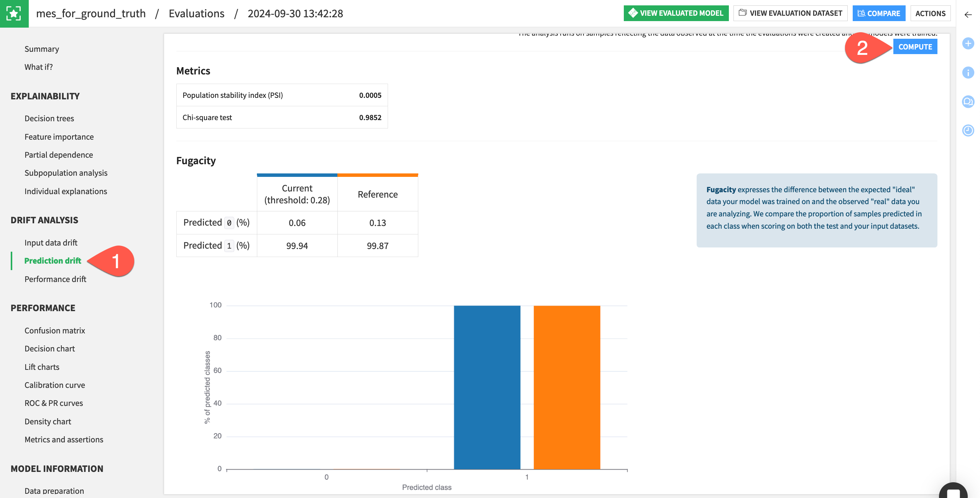The width and height of the screenshot is (980, 498).
Task: Select Confusion matrix from performance
Action: (54, 330)
